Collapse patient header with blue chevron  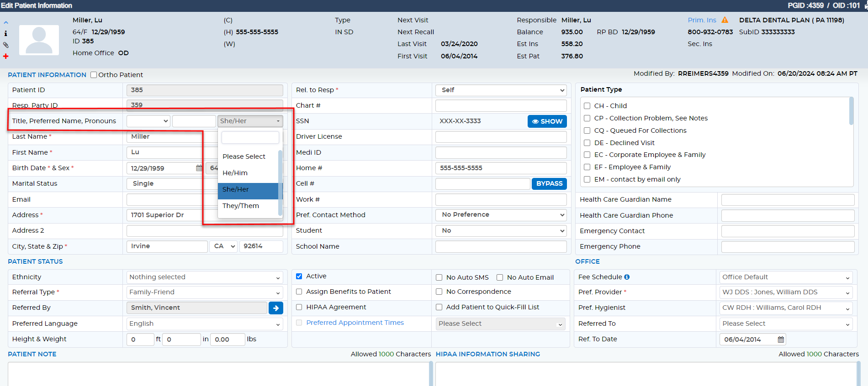(x=5, y=22)
